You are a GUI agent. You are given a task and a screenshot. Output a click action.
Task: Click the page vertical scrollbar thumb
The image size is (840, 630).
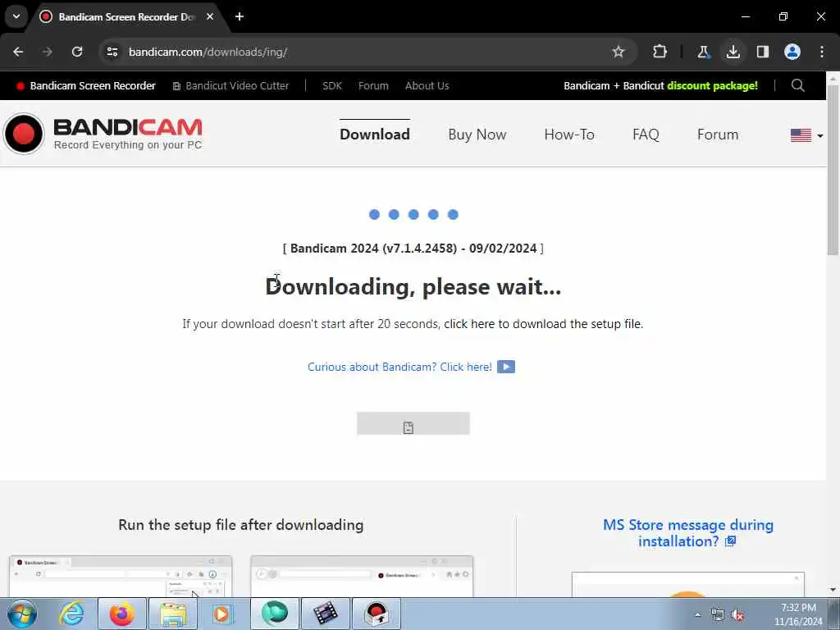pos(833,171)
